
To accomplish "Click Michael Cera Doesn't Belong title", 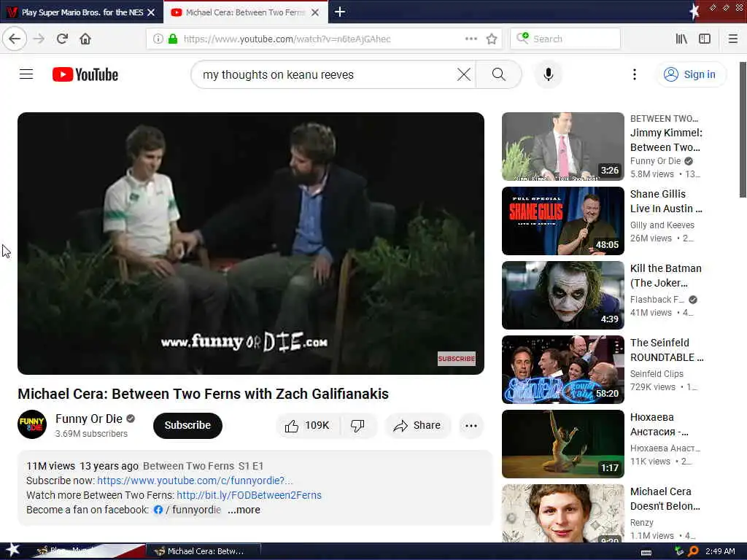I will click(x=665, y=499).
